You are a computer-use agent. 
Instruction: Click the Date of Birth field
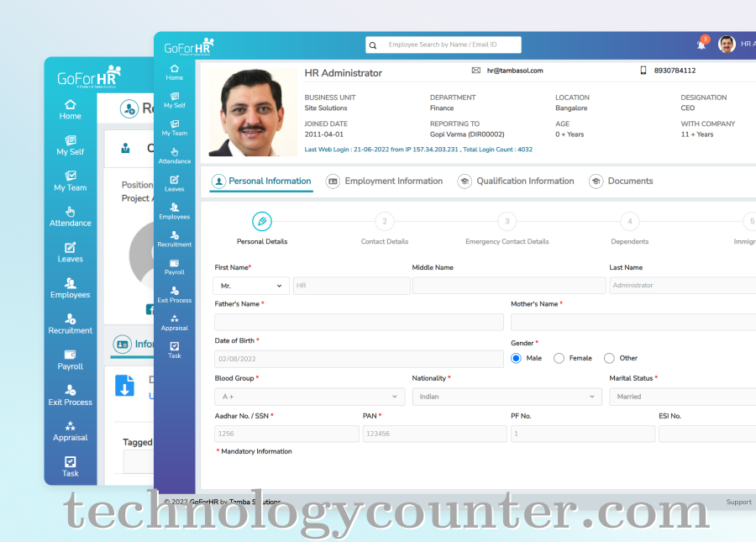click(x=359, y=359)
